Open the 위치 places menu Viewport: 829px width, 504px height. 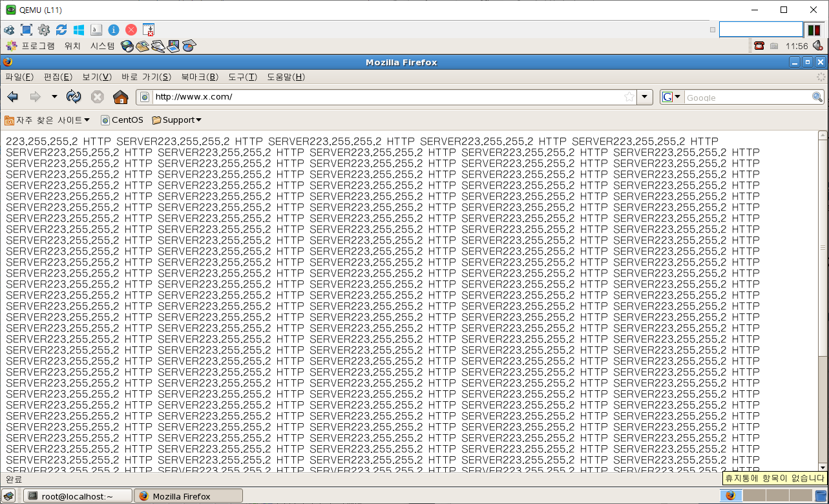tap(72, 46)
